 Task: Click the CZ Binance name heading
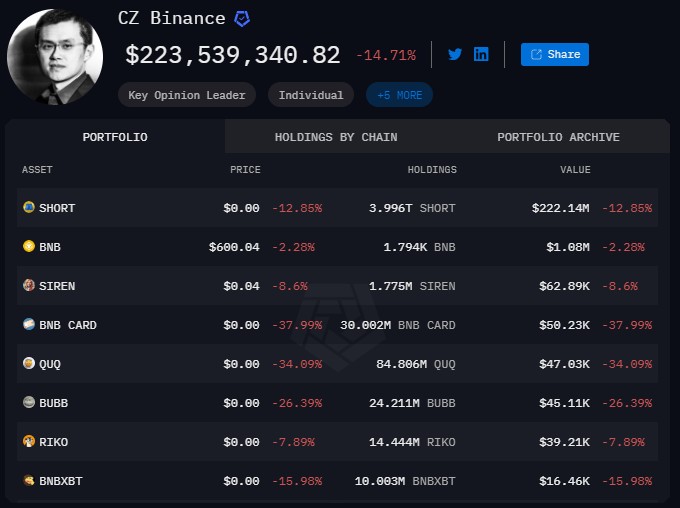coord(172,19)
